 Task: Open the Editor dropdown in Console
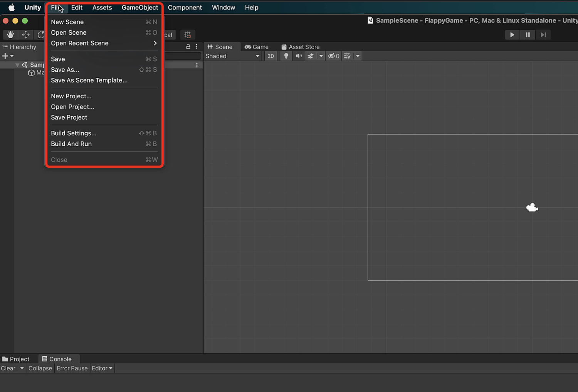(102, 368)
